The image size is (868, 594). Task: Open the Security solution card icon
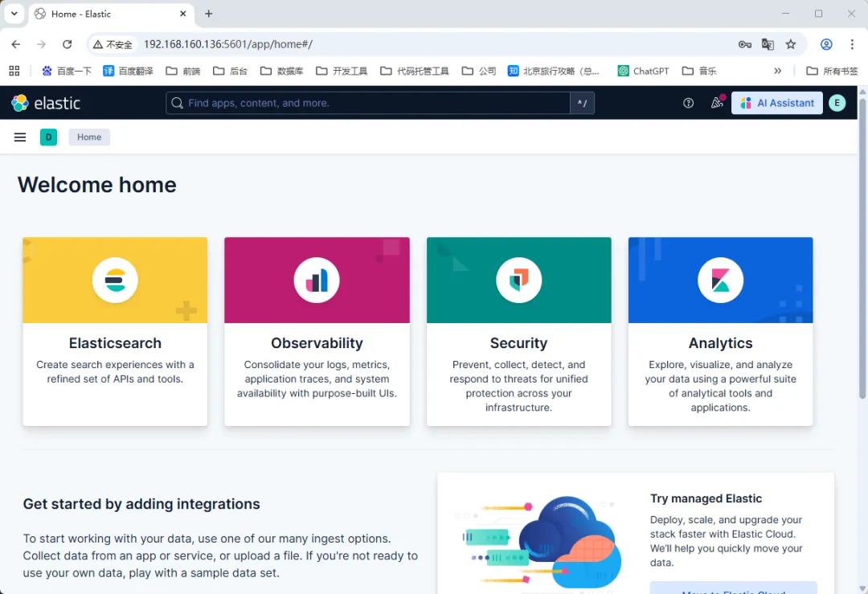click(x=518, y=280)
